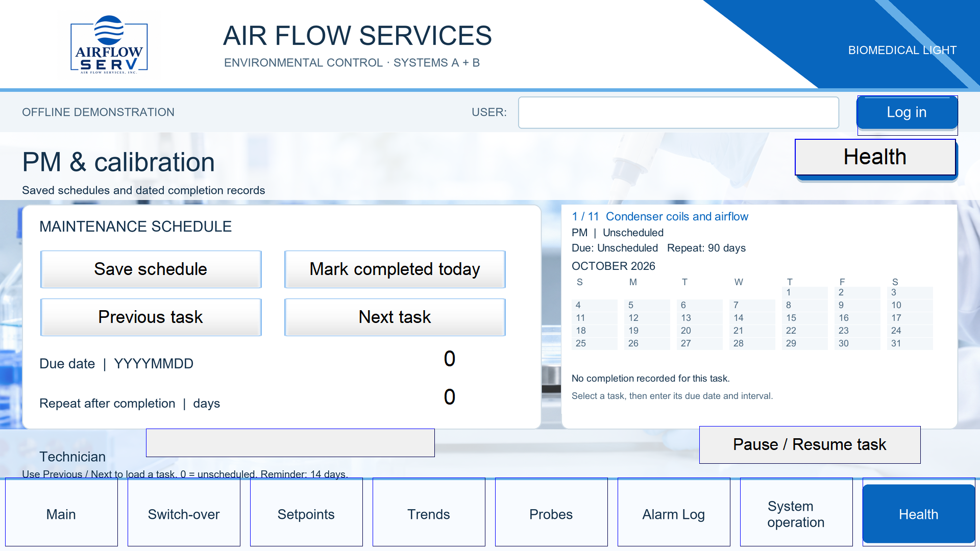The image size is (980, 551).
Task: Click the OFFLINE DEMONSTRATION label
Action: tap(98, 112)
